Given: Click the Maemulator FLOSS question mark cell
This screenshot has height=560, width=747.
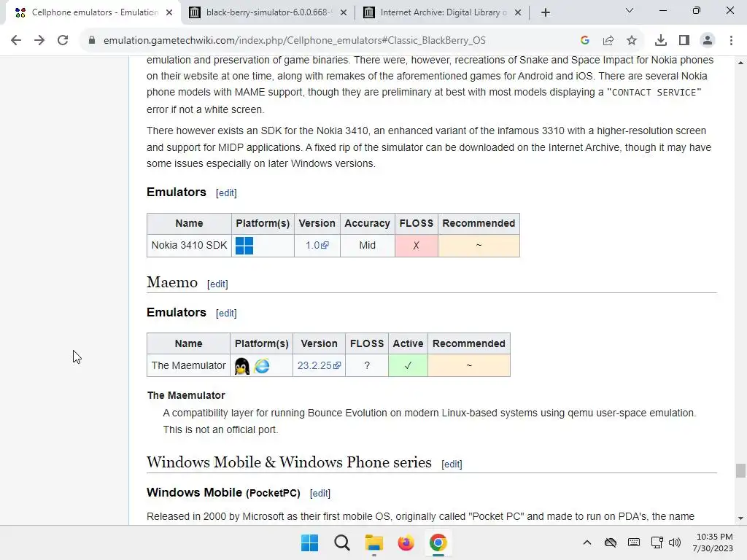Looking at the screenshot, I should [367, 365].
